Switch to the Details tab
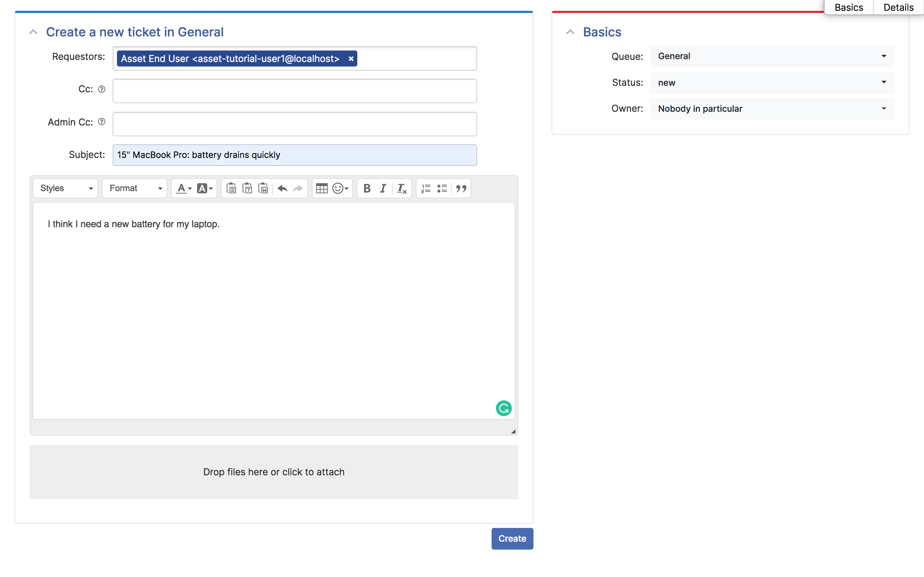924x577 pixels. [x=898, y=7]
